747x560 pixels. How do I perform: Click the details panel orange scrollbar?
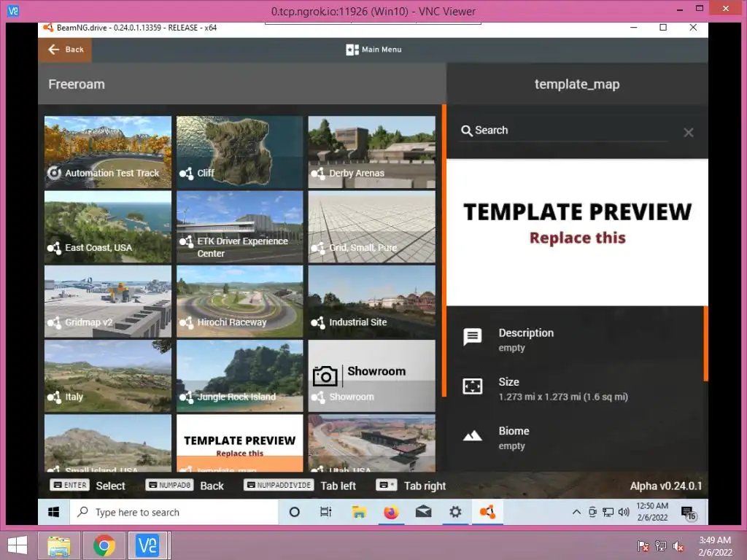[705, 343]
